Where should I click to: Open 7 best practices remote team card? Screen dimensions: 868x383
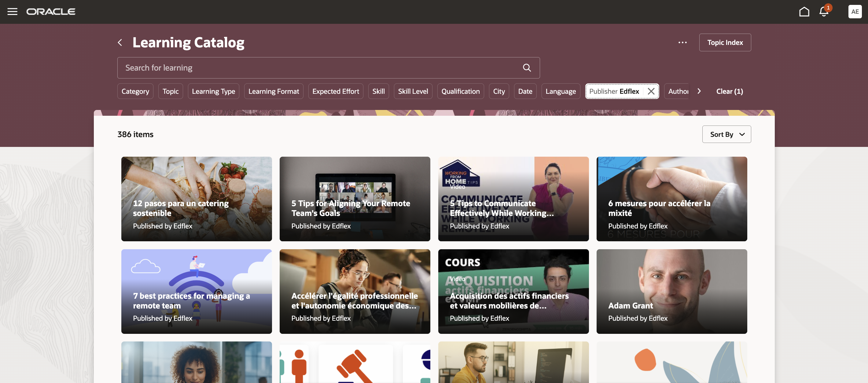[197, 291]
